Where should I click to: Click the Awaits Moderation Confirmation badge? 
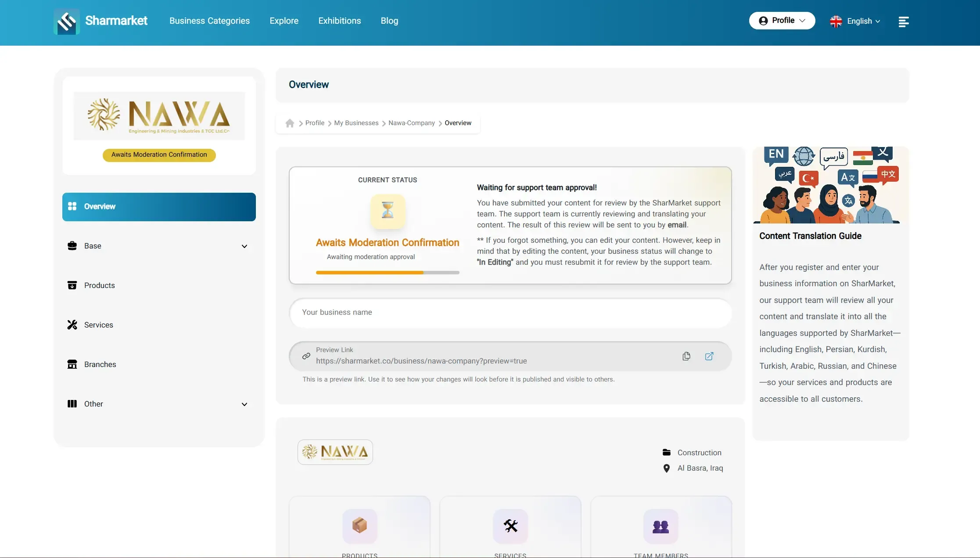tap(159, 155)
